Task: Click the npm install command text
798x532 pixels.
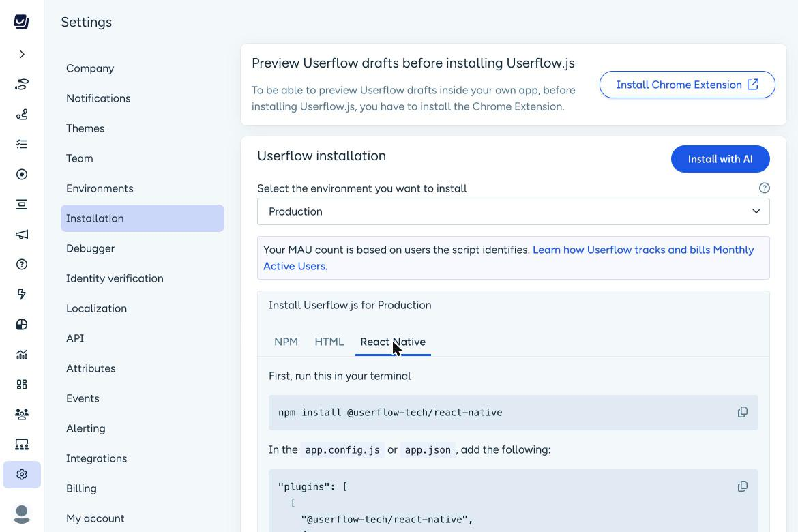Action: pos(390,413)
